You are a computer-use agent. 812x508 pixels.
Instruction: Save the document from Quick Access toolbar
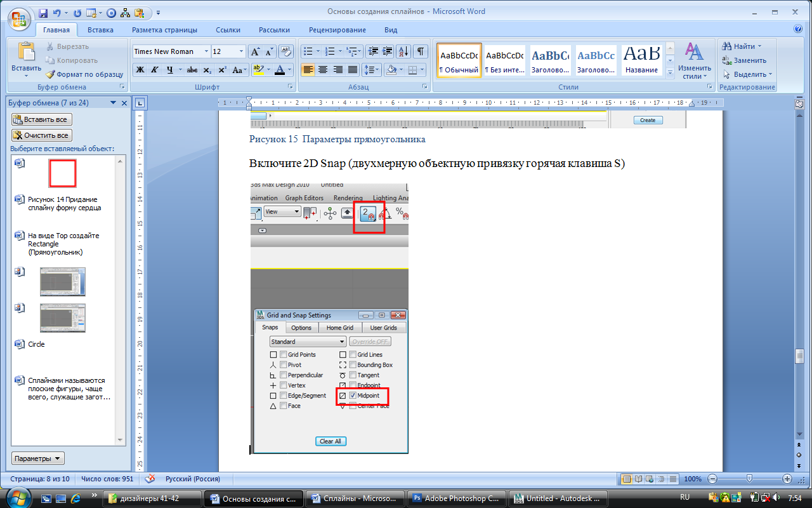43,12
